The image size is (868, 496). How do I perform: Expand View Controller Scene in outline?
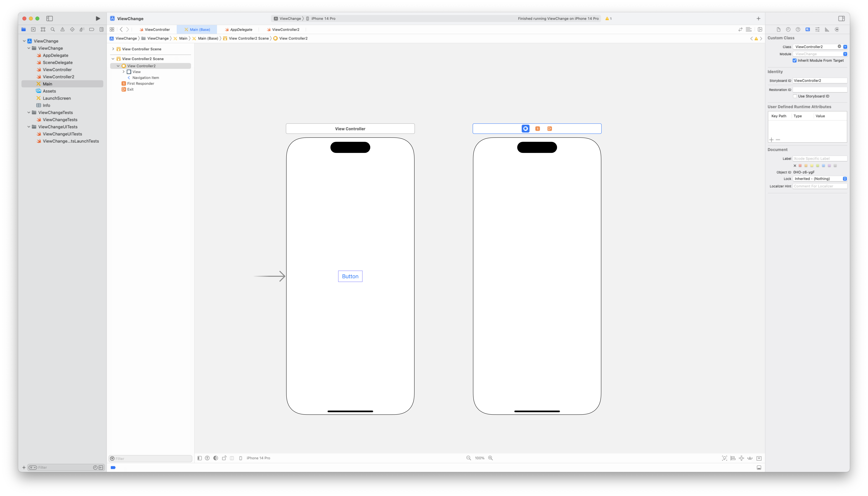[113, 49]
